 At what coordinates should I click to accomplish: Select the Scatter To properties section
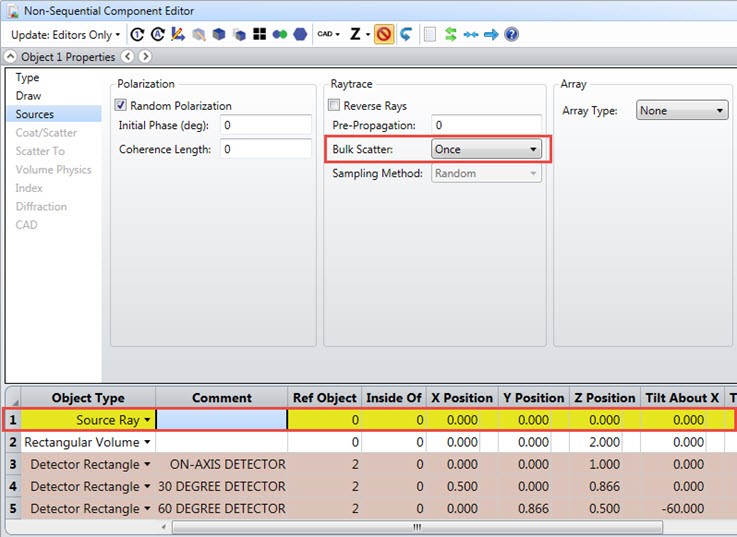point(40,151)
